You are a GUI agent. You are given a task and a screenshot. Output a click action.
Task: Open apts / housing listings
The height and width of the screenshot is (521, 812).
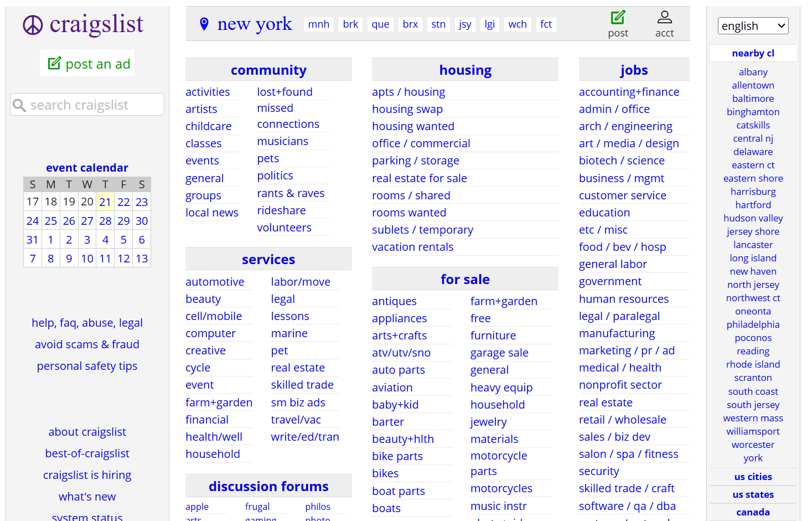pos(408,92)
